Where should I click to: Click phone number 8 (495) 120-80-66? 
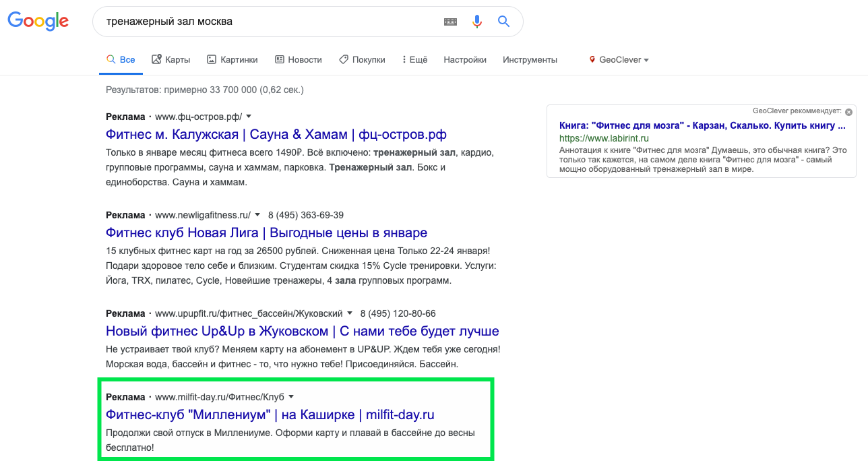(x=398, y=313)
